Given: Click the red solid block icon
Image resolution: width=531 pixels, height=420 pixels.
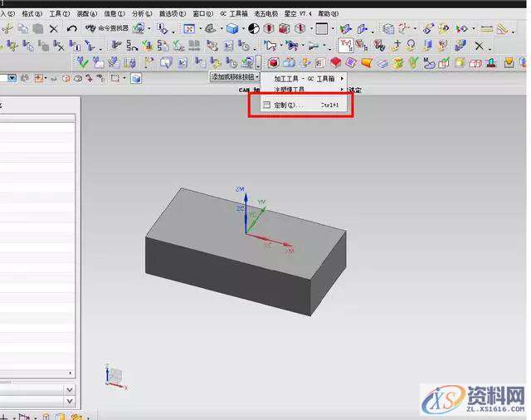Looking at the screenshot, I should point(335,62).
